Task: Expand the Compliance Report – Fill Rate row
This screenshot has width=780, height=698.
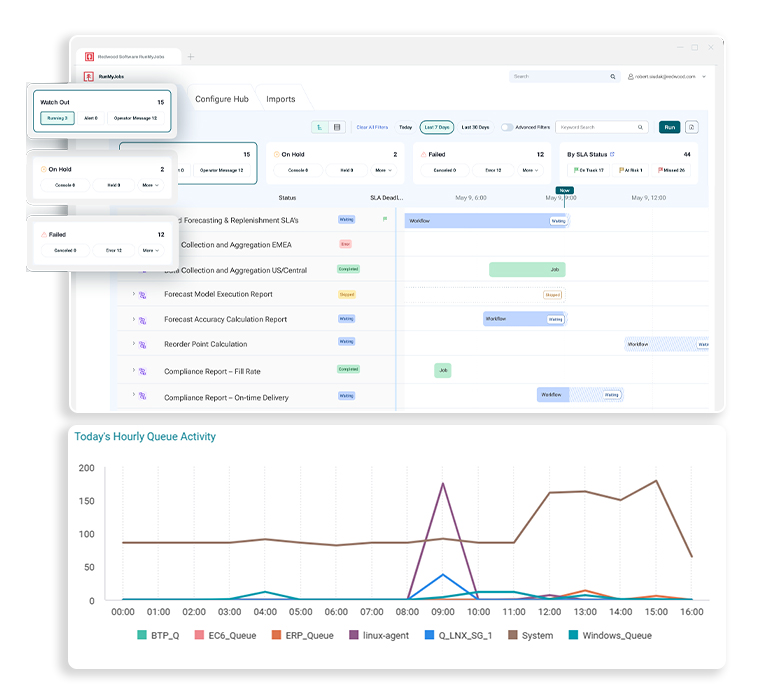Action: click(133, 370)
